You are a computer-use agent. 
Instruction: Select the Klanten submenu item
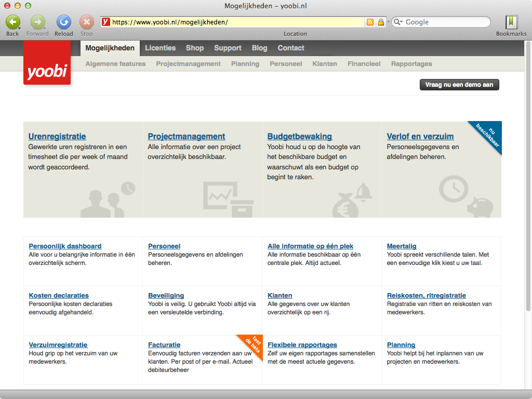325,64
